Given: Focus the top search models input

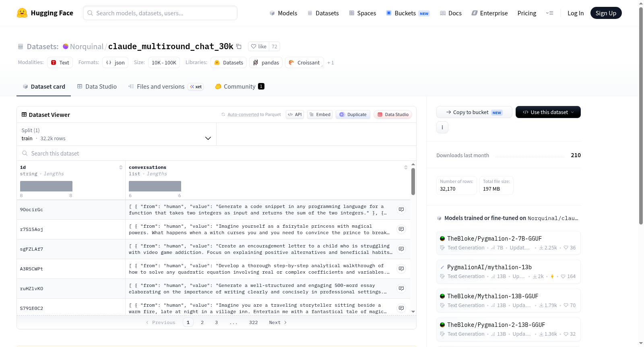Looking at the screenshot, I should point(160,13).
